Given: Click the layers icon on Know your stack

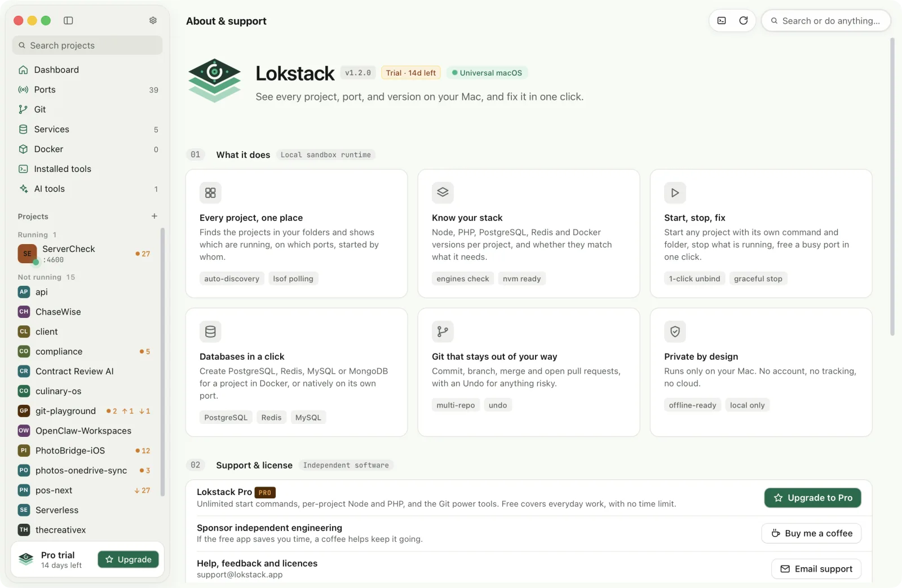Looking at the screenshot, I should pyautogui.click(x=443, y=193).
